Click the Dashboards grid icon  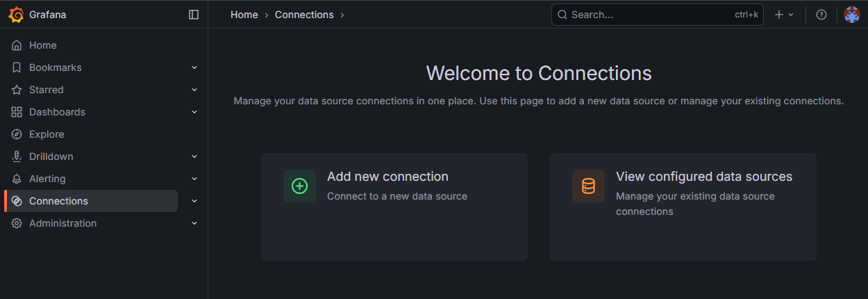(x=17, y=112)
